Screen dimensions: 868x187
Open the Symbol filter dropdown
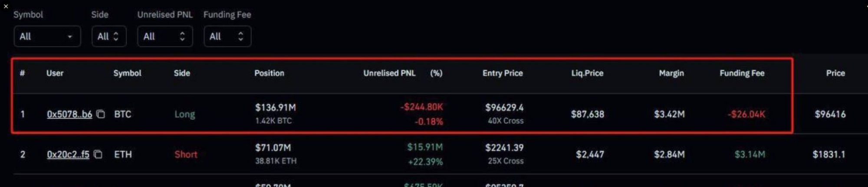[x=47, y=36]
